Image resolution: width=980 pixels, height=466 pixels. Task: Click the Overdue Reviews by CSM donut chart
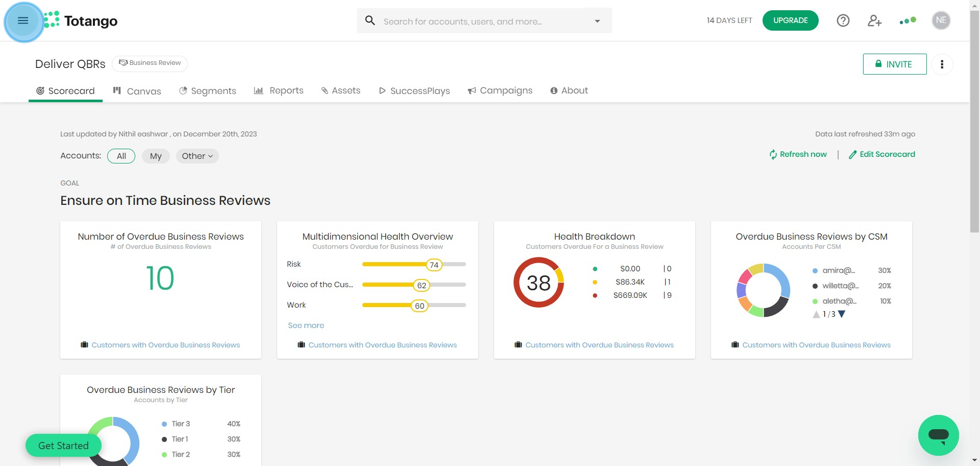tap(763, 290)
